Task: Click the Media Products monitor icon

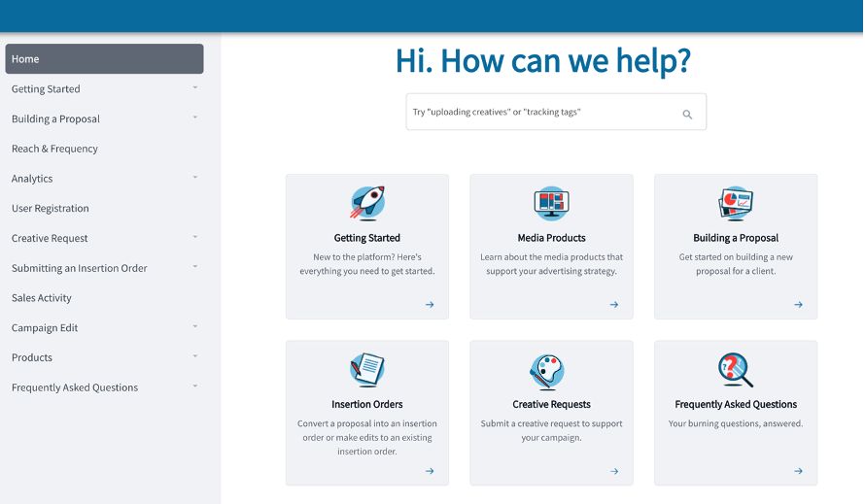Action: pyautogui.click(x=551, y=203)
